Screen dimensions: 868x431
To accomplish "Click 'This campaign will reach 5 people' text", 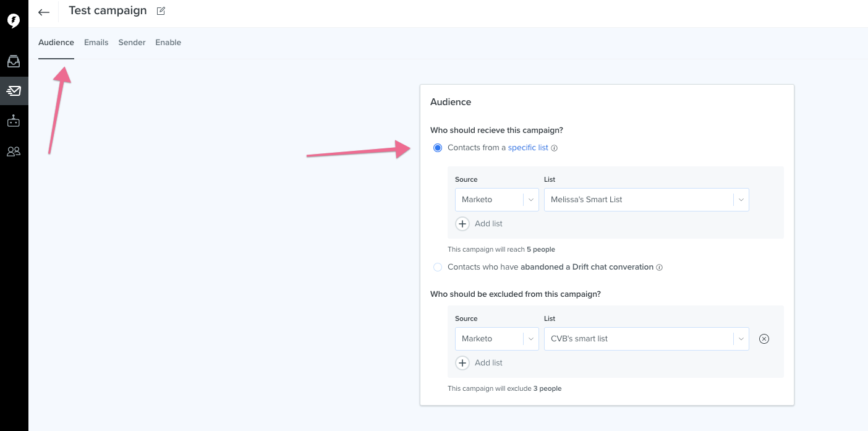I will pos(501,250).
